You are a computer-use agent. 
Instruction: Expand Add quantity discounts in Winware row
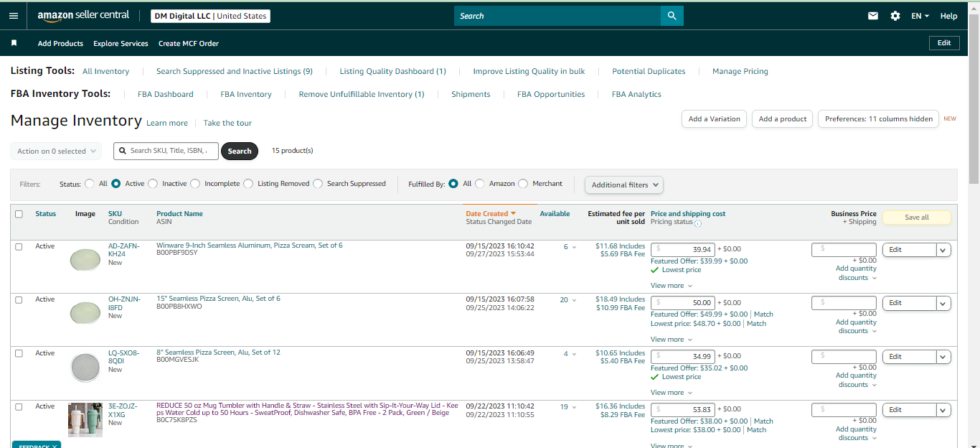(856, 273)
